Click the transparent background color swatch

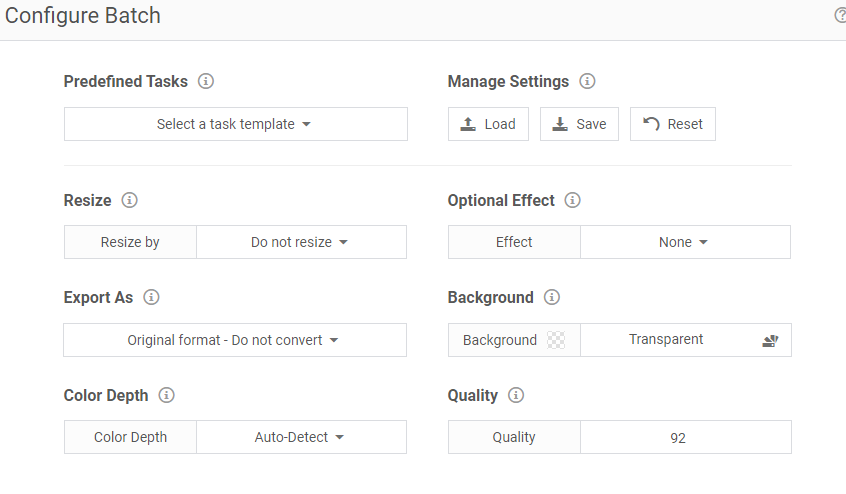(556, 340)
